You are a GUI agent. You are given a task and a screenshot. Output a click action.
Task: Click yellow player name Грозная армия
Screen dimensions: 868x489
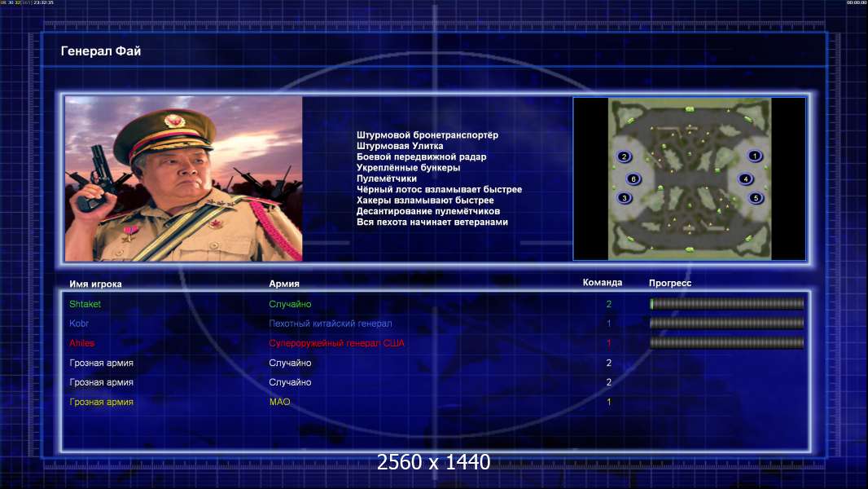(101, 402)
